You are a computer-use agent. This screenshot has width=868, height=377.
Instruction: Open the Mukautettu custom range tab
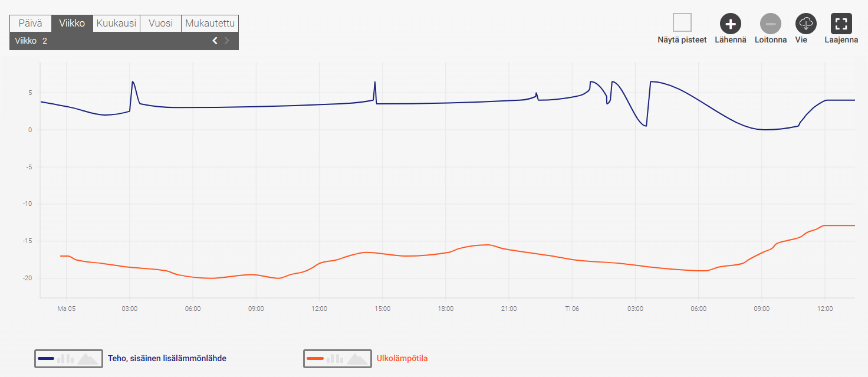(x=210, y=24)
